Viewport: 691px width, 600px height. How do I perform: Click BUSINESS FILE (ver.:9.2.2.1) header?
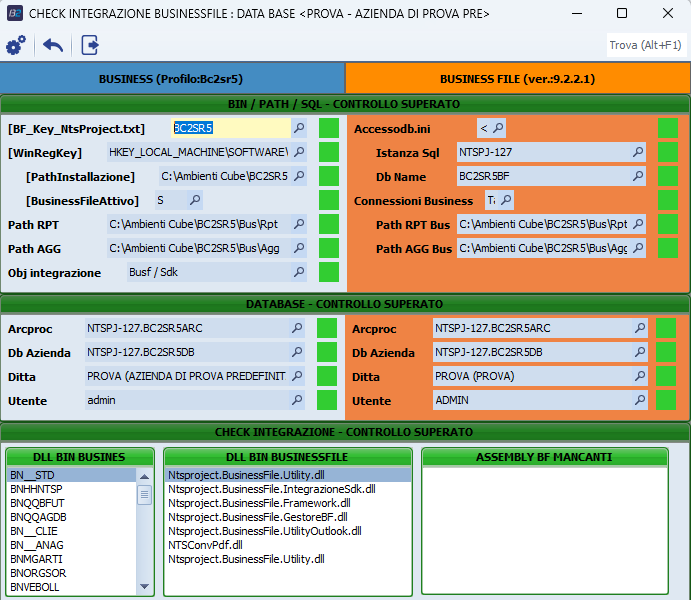[518, 79]
